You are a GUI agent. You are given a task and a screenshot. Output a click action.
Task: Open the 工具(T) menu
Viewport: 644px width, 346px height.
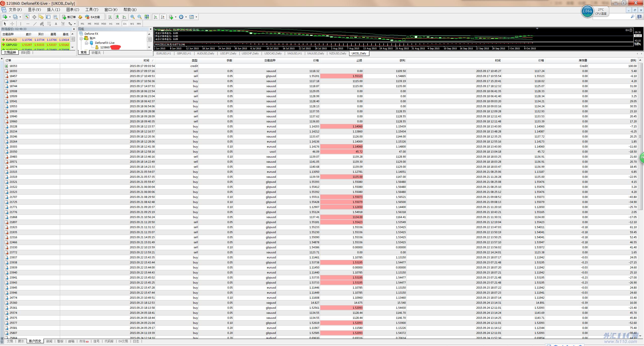coord(92,10)
